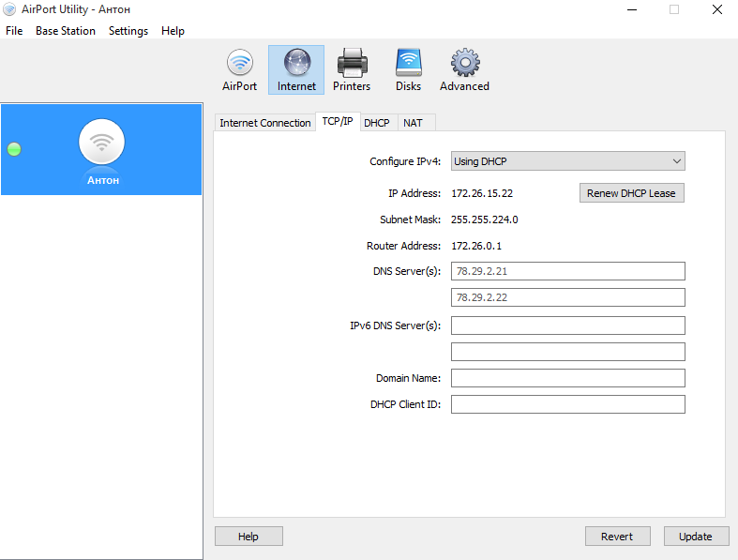Screen dimensions: 738x560
Task: Open the Advanced gear section
Action: pos(464,70)
